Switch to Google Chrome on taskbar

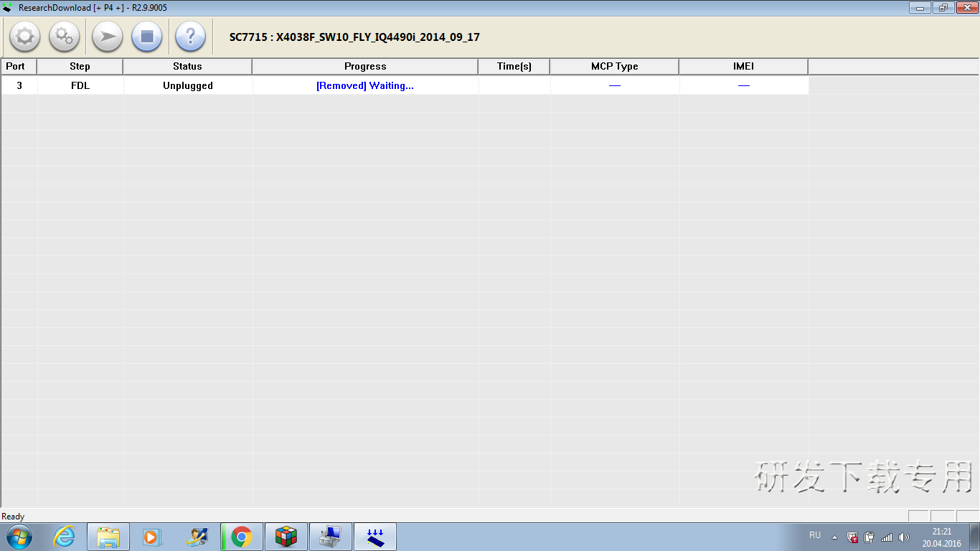tap(241, 537)
